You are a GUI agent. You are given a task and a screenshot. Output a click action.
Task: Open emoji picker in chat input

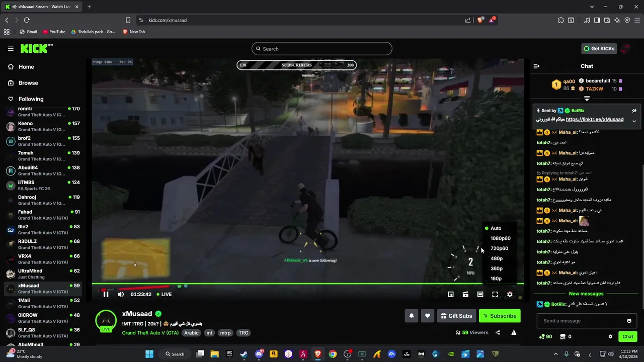[629, 321]
